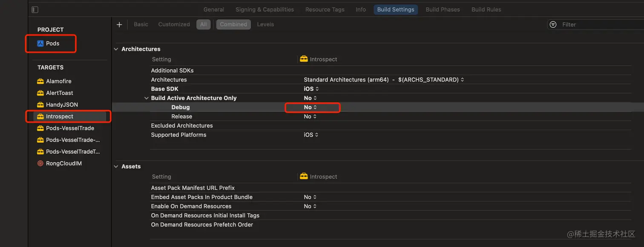Click the plus add setting button
Image resolution: width=644 pixels, height=247 pixels.
tap(119, 25)
